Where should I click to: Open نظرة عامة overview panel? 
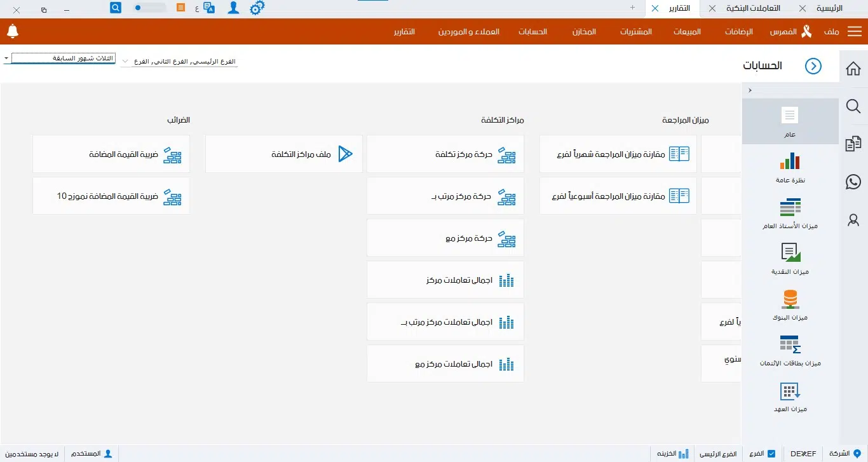pos(790,166)
